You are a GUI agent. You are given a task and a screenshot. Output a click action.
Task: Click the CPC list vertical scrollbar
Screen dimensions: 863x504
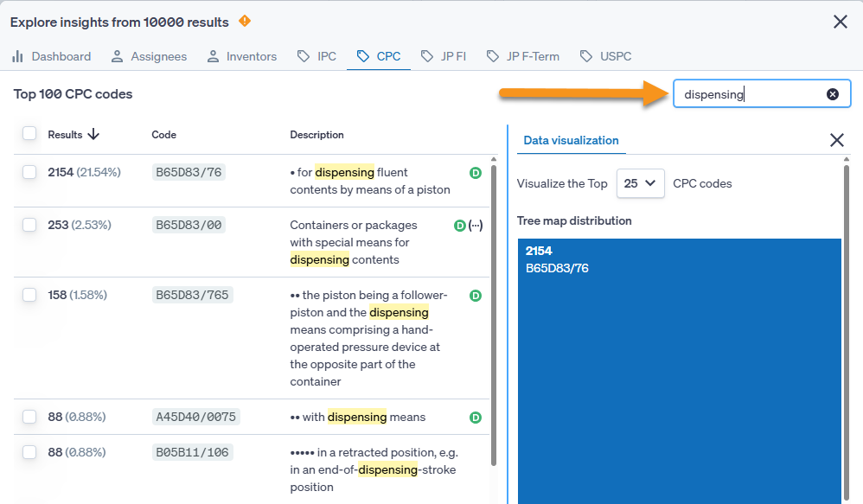[x=494, y=311]
